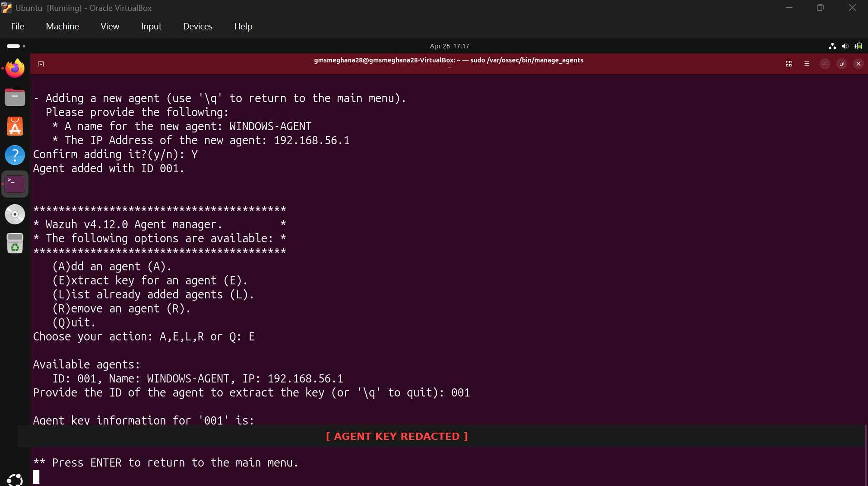Open a new terminal tab
The image size is (868, 486).
(x=41, y=64)
